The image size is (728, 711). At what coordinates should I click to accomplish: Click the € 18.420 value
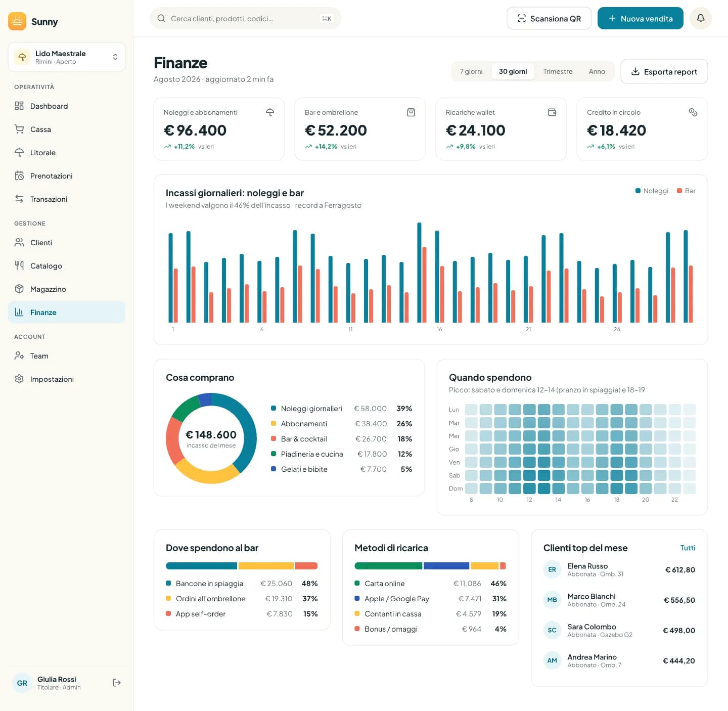click(x=616, y=130)
